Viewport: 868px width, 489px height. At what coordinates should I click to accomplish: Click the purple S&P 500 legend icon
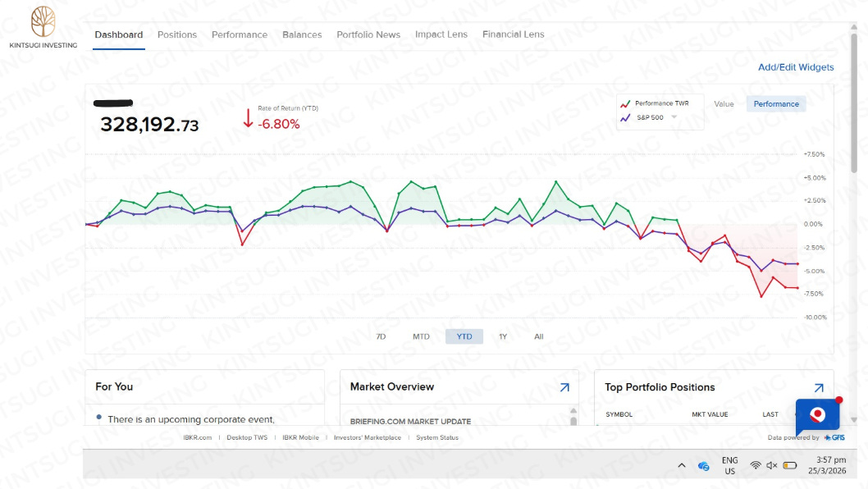tap(625, 118)
